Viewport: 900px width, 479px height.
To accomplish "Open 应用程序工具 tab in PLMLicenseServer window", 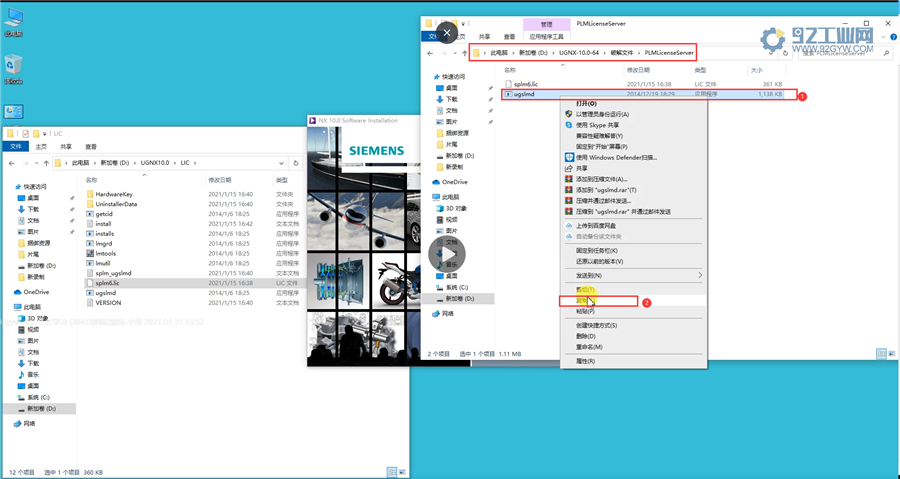I will tap(546, 36).
